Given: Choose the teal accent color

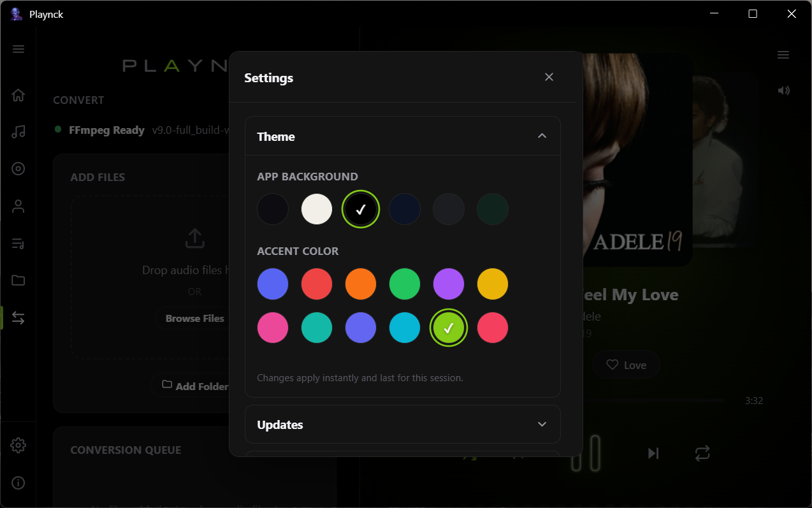Looking at the screenshot, I should click(x=317, y=328).
